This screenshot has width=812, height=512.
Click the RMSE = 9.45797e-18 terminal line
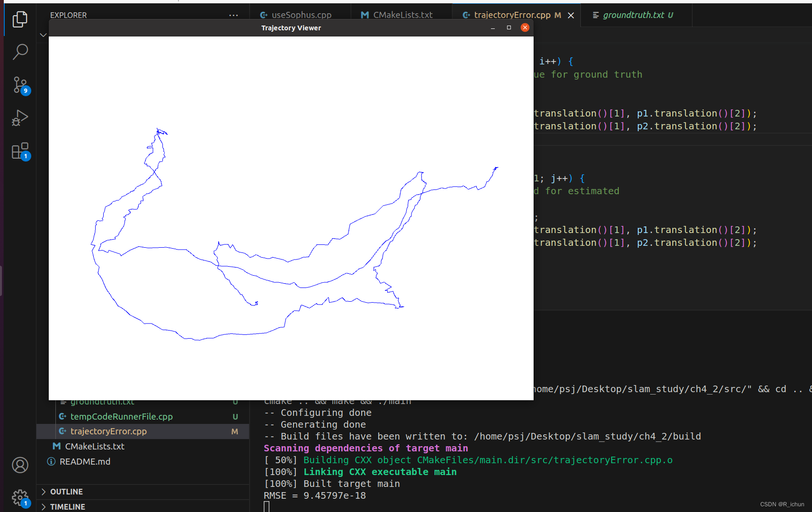[315, 495]
